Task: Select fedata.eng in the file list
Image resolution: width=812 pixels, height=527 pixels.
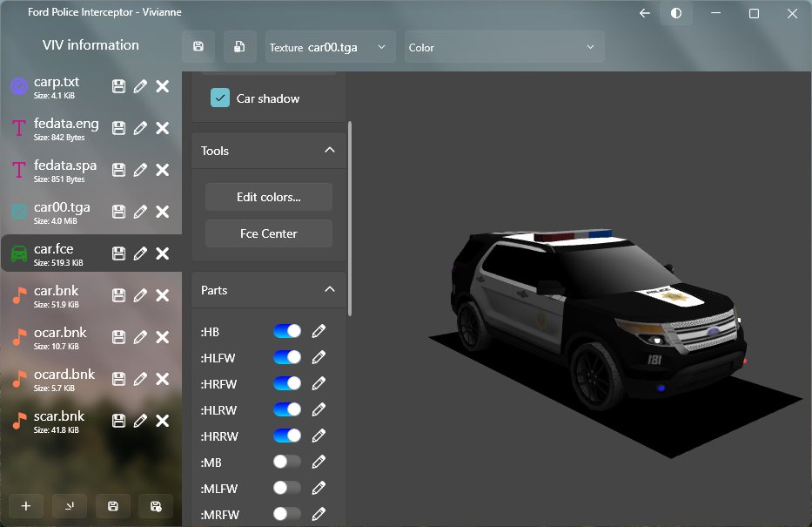Action: (x=91, y=128)
